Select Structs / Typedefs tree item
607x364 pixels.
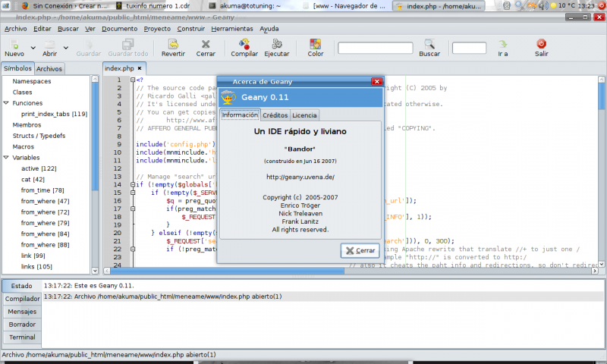coord(39,136)
